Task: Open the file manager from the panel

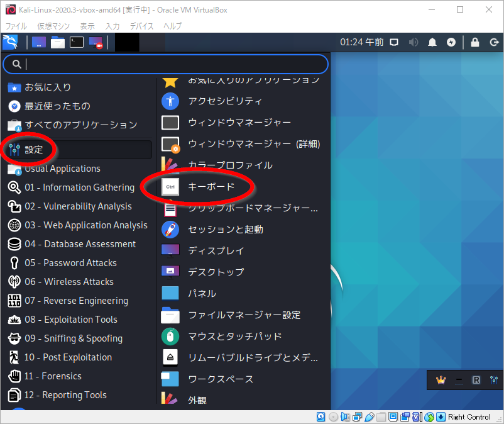Action: tap(58, 42)
